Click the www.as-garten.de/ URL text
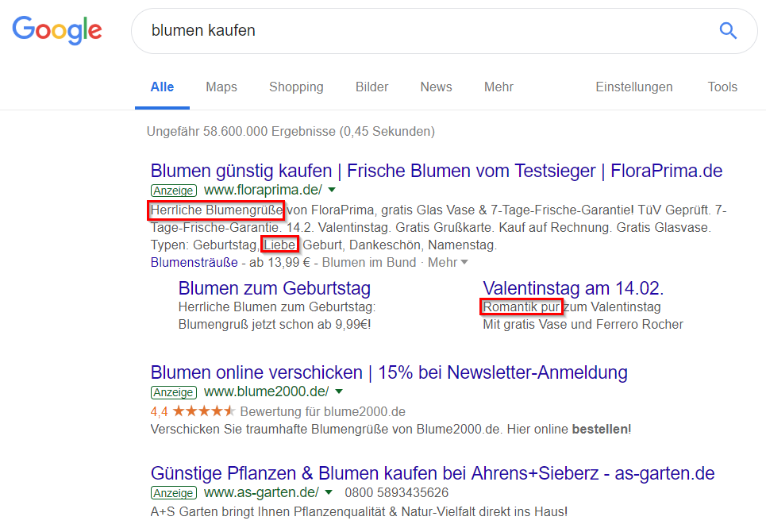 click(x=261, y=492)
